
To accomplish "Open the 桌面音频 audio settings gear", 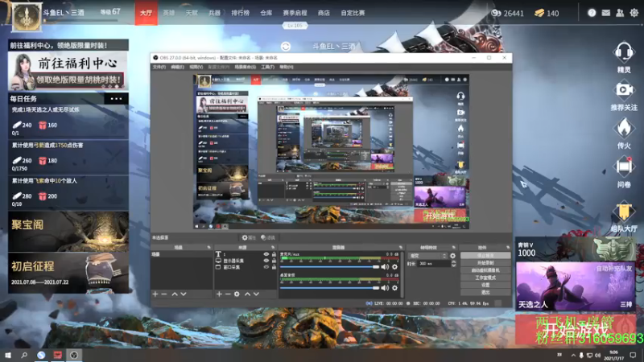I will 394,288.
